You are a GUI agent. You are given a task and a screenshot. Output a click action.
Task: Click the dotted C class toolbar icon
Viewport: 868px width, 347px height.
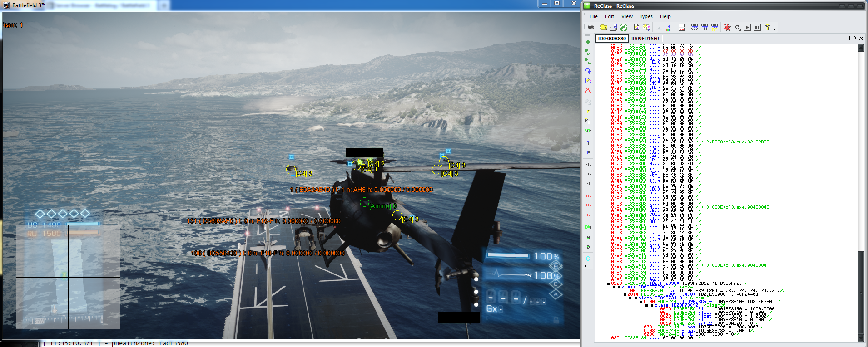click(x=737, y=28)
